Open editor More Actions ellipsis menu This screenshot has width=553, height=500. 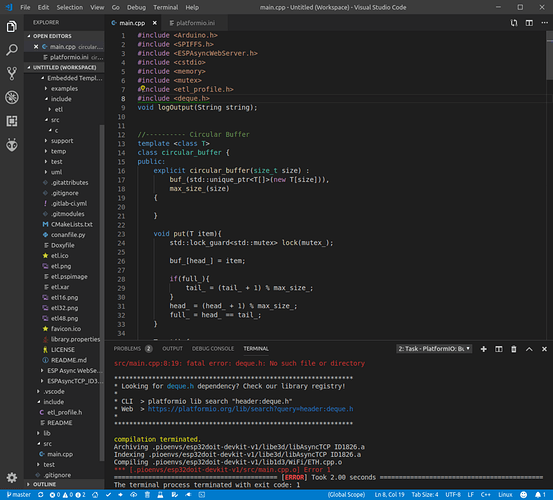coord(544,23)
